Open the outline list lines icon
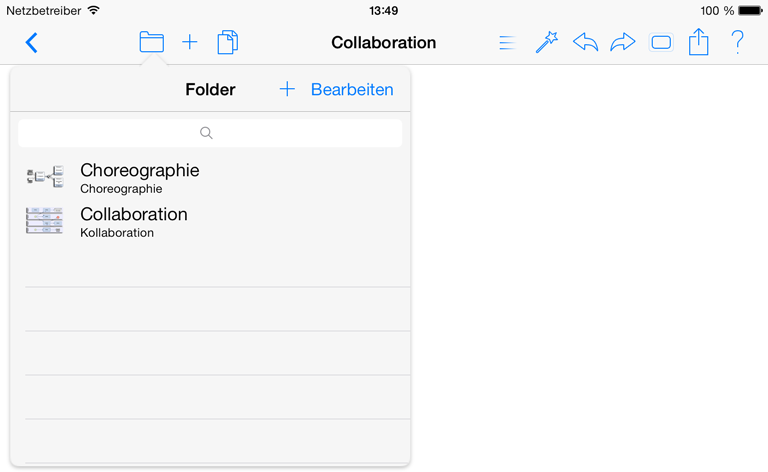This screenshot has height=472, width=768. point(507,43)
